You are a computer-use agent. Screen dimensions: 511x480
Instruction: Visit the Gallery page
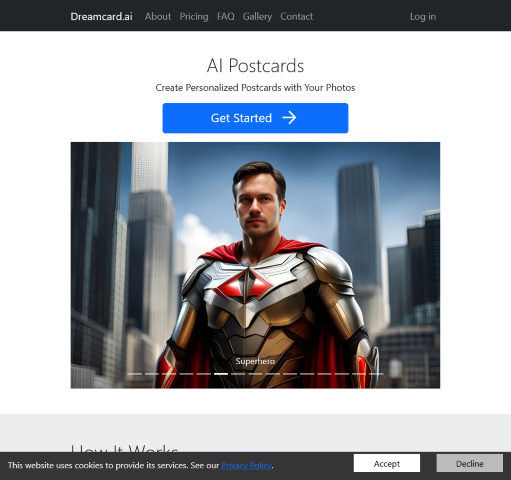[x=257, y=16]
